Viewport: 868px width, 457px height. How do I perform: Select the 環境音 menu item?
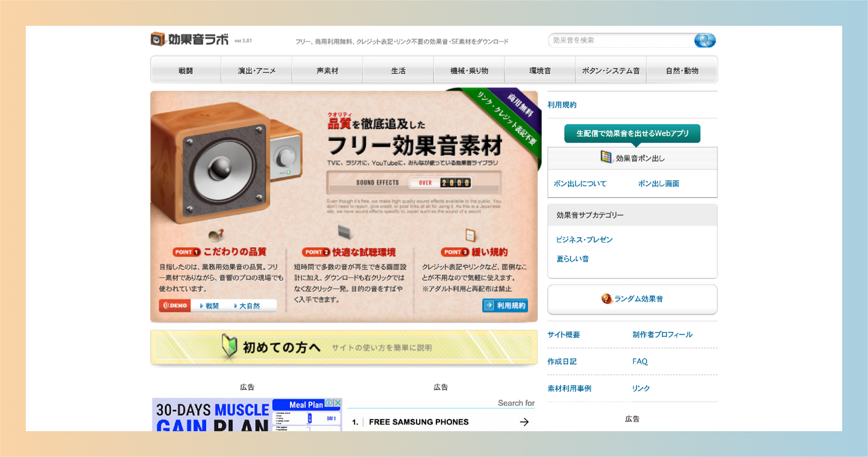coord(539,70)
